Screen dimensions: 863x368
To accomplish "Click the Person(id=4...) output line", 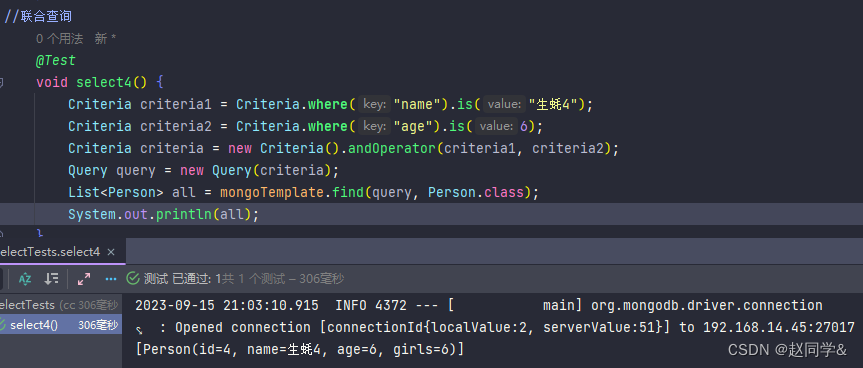I will pyautogui.click(x=300, y=349).
